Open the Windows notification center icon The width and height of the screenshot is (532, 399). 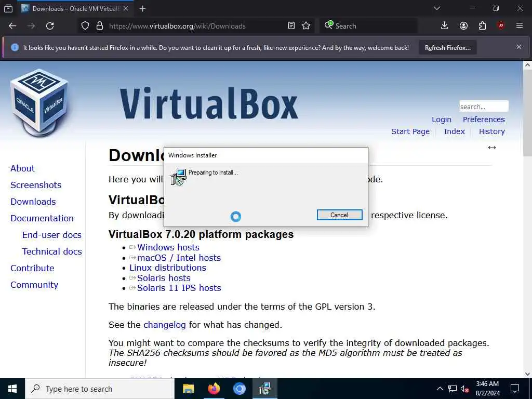coord(515,389)
